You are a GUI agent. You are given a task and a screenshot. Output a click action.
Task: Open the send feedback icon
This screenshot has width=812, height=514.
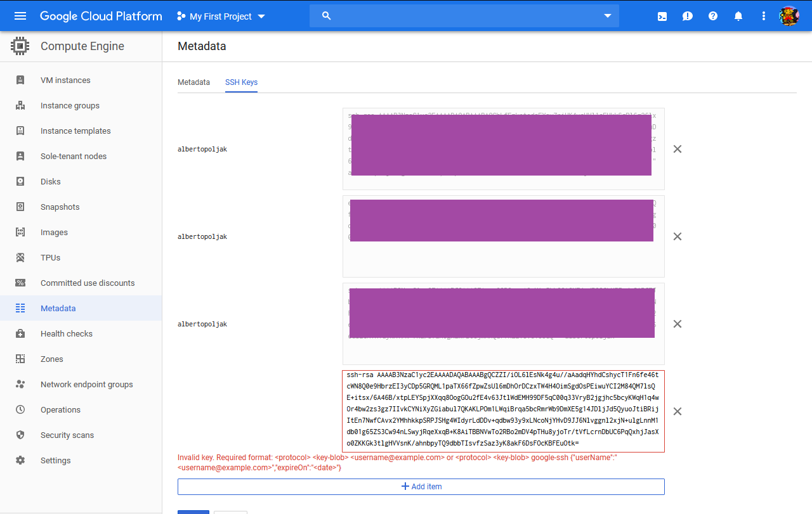coord(688,16)
